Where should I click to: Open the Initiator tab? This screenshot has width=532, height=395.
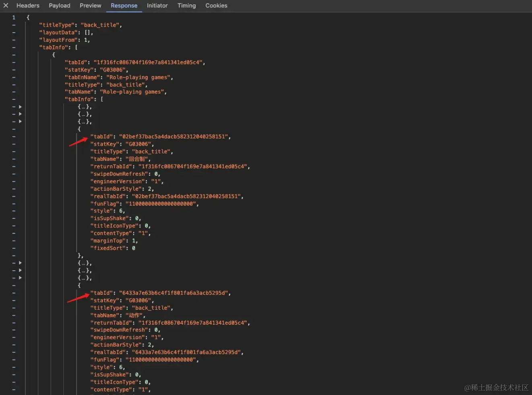tap(157, 6)
